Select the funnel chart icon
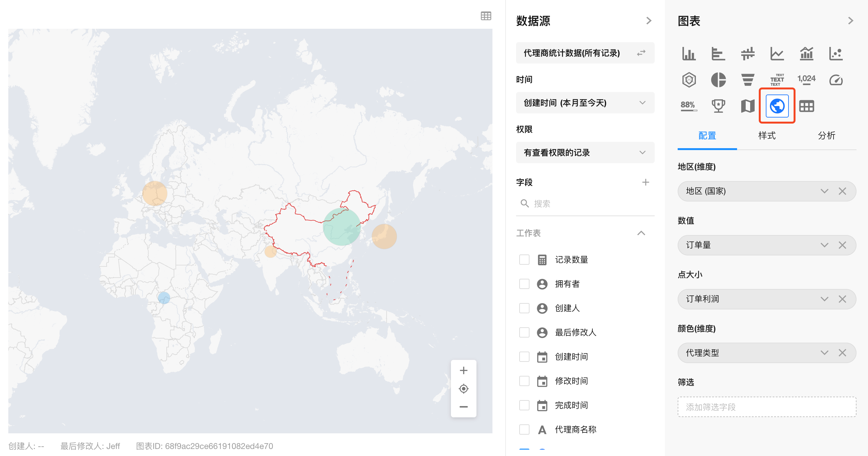Image resolution: width=868 pixels, height=456 pixels. (x=747, y=80)
